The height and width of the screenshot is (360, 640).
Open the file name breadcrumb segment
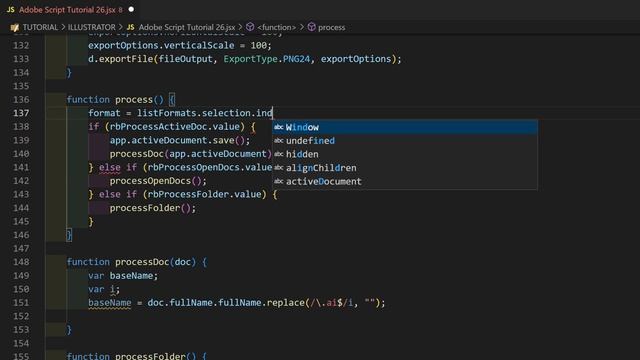tap(187, 27)
